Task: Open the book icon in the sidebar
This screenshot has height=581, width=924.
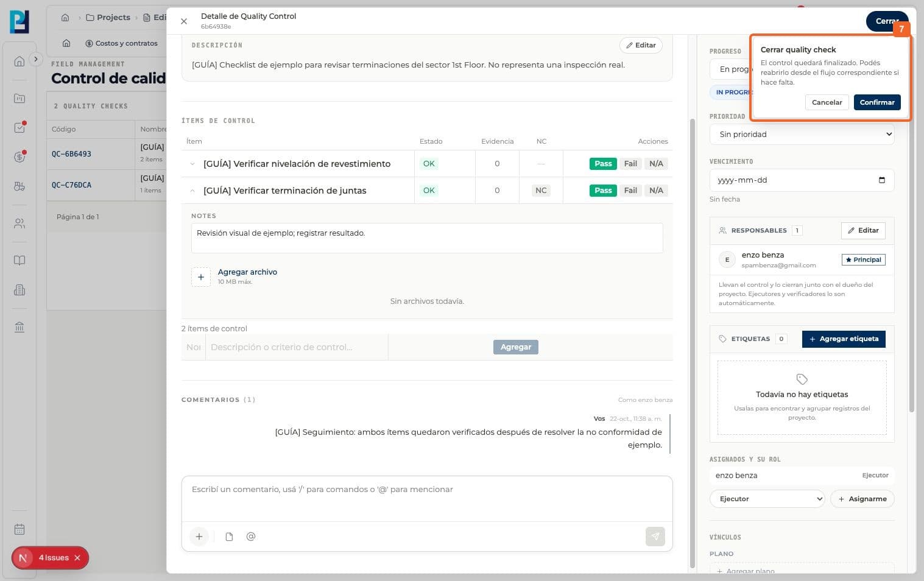Action: 19,261
